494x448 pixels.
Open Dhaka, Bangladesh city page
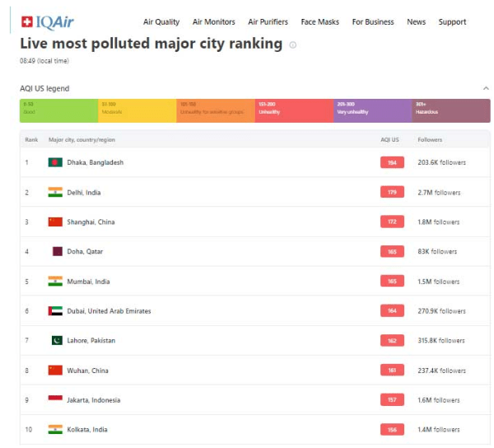pyautogui.click(x=96, y=162)
